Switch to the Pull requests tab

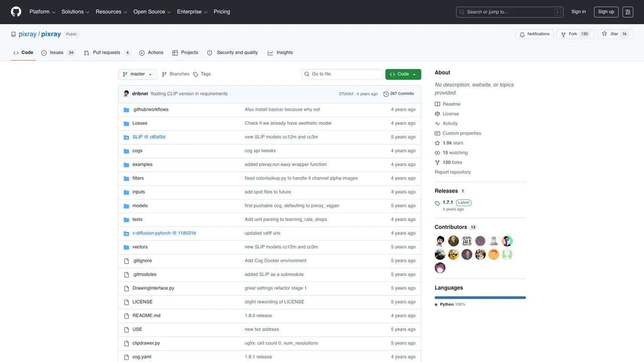pyautogui.click(x=107, y=53)
